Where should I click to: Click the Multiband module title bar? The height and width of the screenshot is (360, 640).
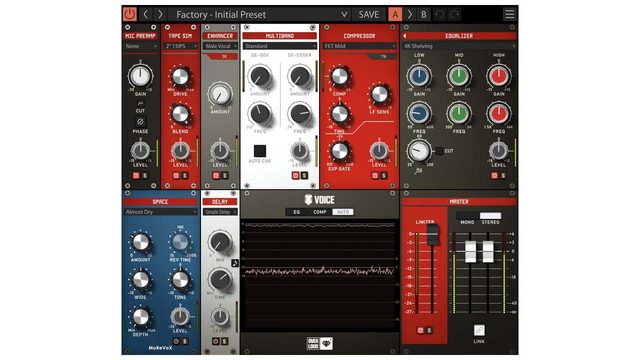280,36
